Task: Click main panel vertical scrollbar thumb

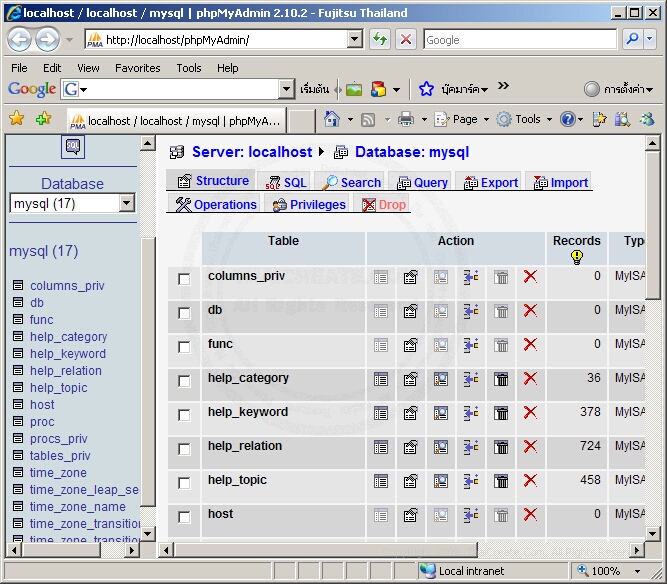Action: pyautogui.click(x=652, y=226)
